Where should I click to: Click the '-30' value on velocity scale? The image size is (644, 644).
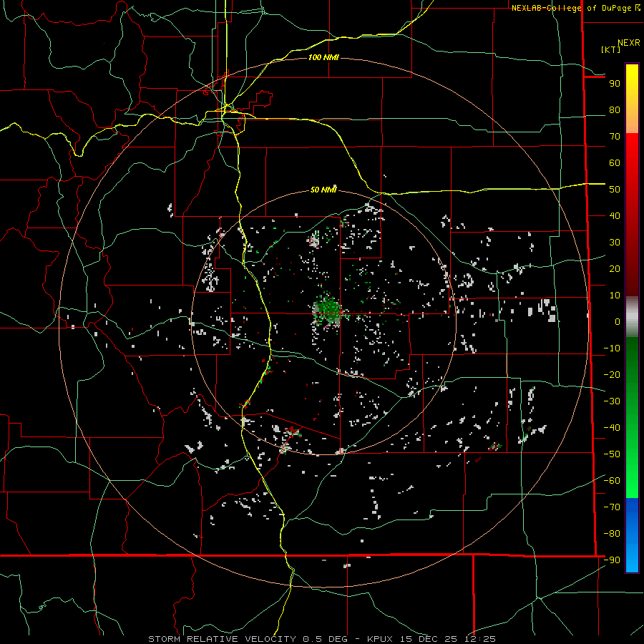612,401
